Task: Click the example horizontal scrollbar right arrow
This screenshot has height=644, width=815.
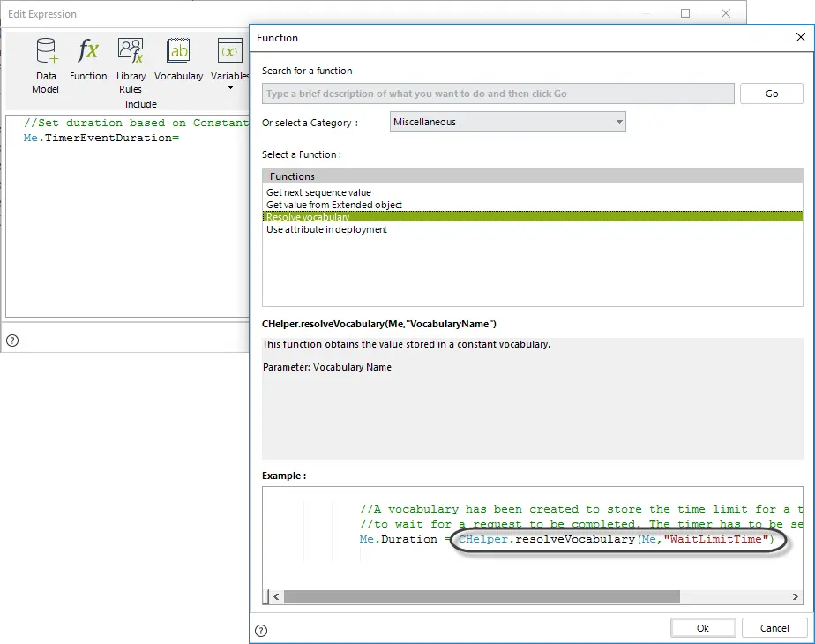Action: 795,596
